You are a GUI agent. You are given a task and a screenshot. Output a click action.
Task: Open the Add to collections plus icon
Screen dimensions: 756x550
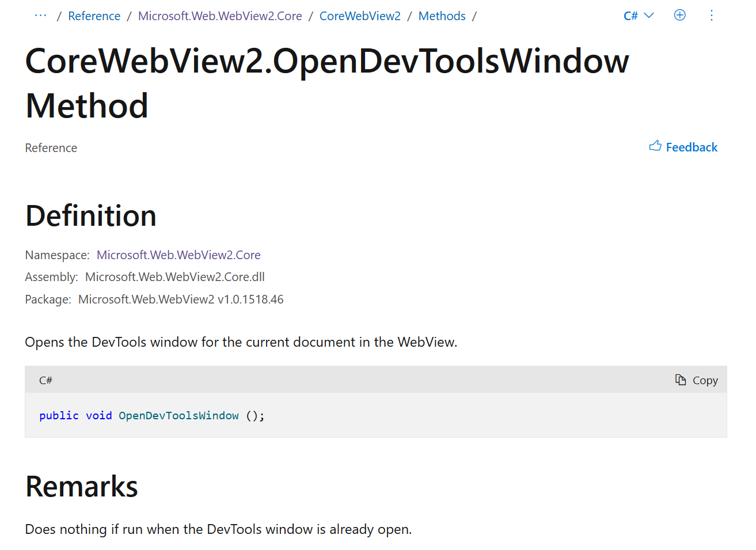(679, 16)
